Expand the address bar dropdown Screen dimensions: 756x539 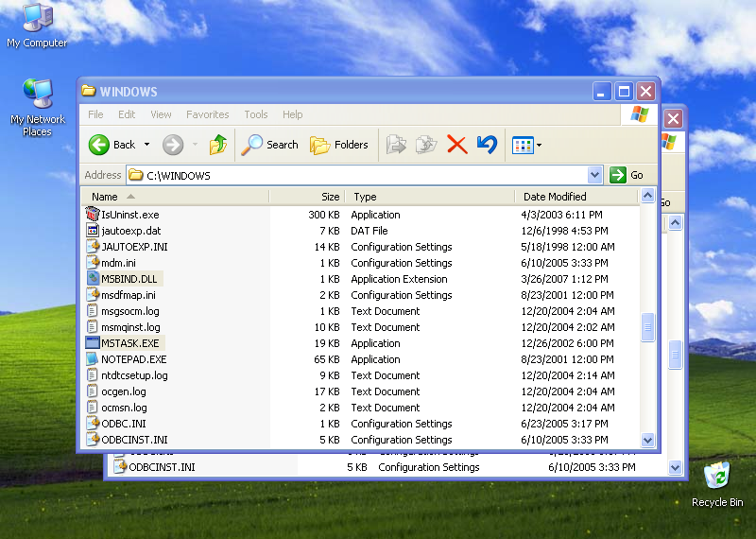(595, 175)
